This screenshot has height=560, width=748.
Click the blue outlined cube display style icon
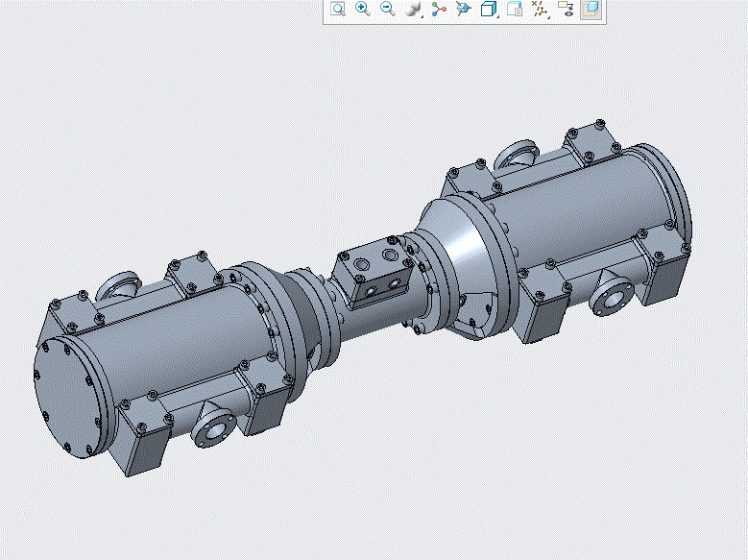488,9
